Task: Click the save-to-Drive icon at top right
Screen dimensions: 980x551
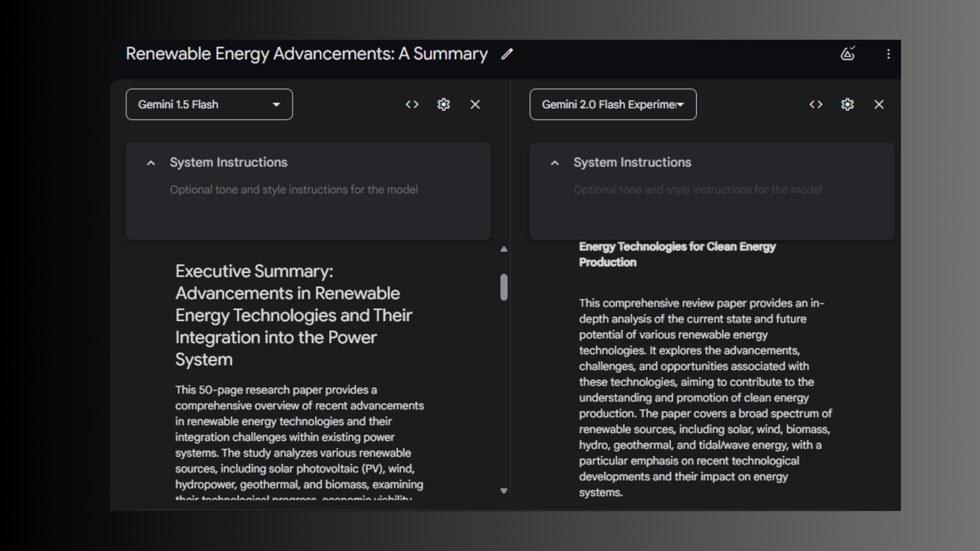Action: tap(847, 54)
